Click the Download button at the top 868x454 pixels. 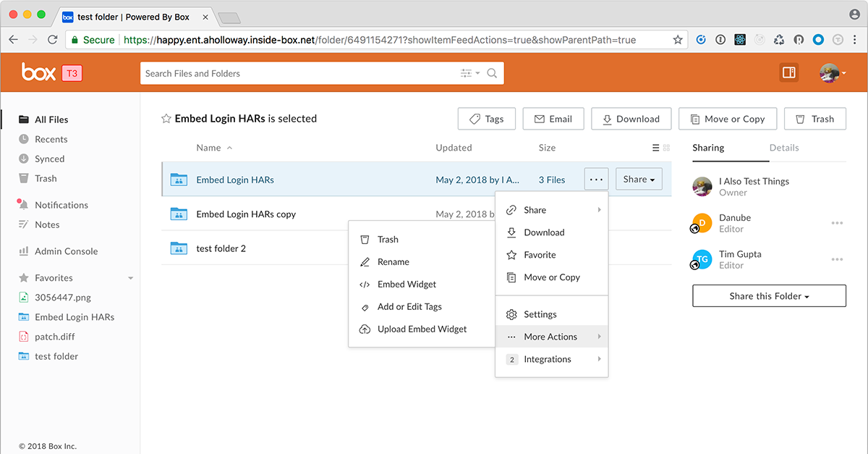click(630, 119)
